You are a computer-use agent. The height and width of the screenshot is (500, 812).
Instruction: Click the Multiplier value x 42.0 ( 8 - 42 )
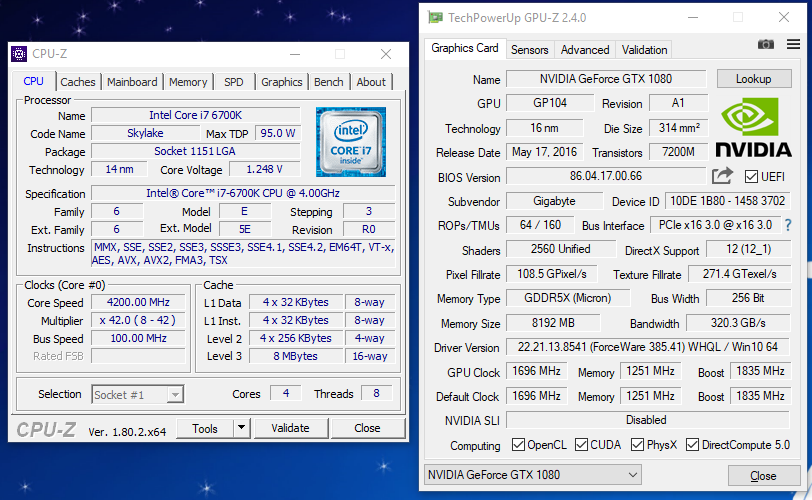pos(138,320)
